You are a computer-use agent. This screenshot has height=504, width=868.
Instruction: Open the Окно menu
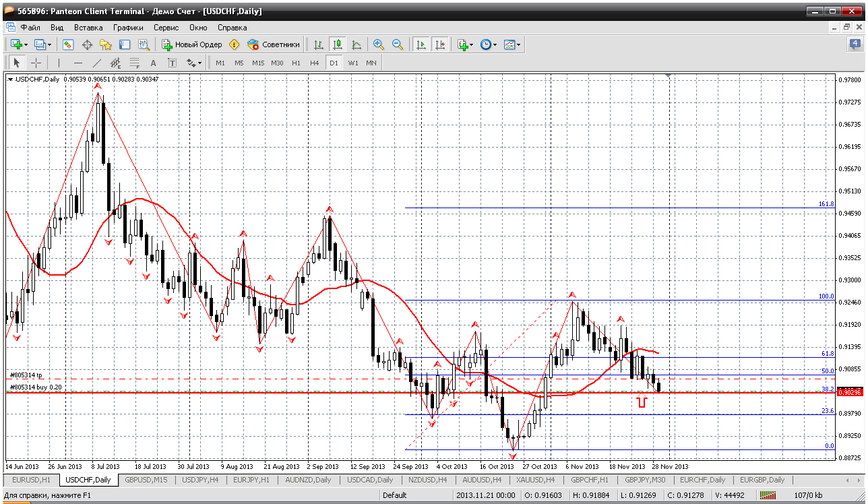point(198,28)
